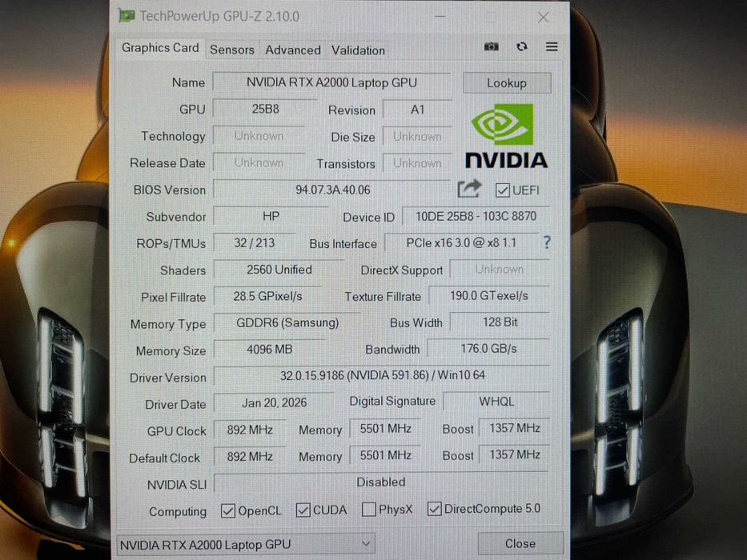Toggle the OpenCL checkbox
The height and width of the screenshot is (560, 747).
pyautogui.click(x=227, y=511)
